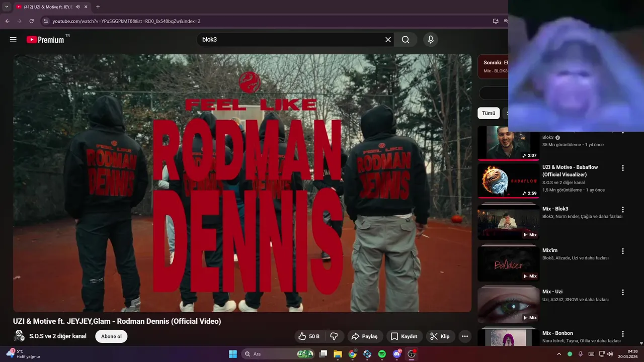This screenshot has width=644, height=362.
Task: Open options for Babaflow video
Action: 623,168
